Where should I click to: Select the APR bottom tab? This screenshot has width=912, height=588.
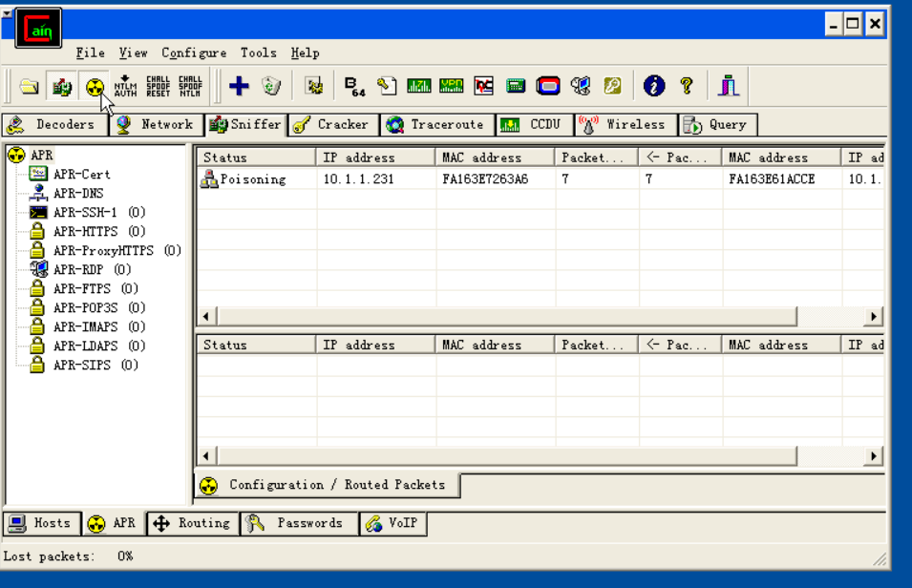coord(114,523)
